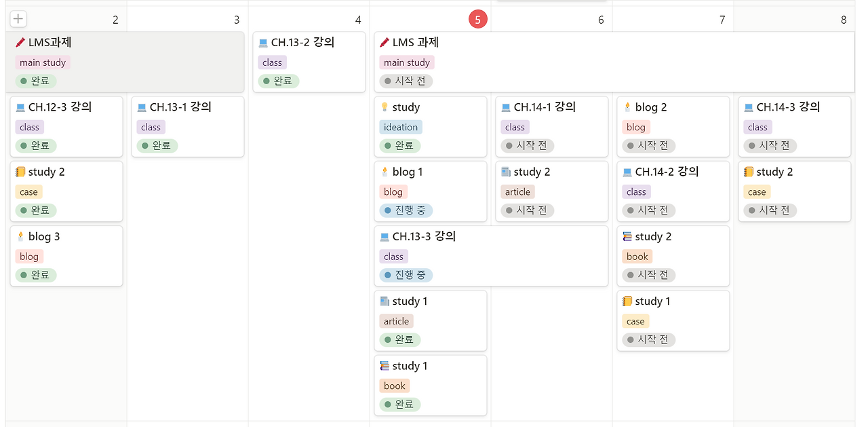Open the CH.14-2 강의 event card
This screenshot has width=868, height=427.
pos(673,191)
